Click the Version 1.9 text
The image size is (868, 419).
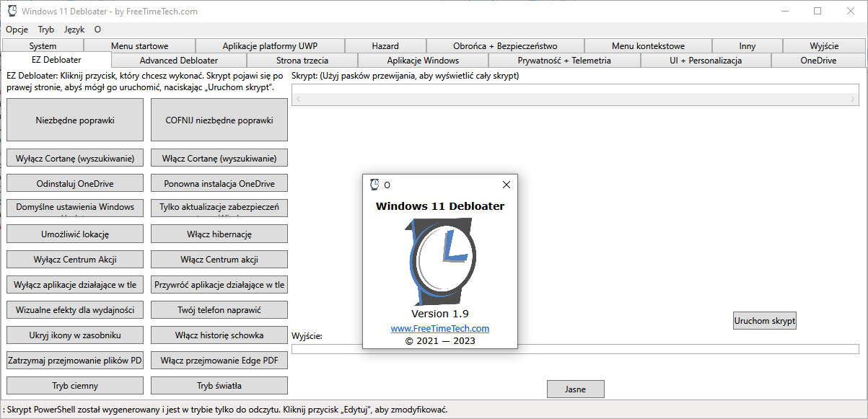tap(440, 314)
